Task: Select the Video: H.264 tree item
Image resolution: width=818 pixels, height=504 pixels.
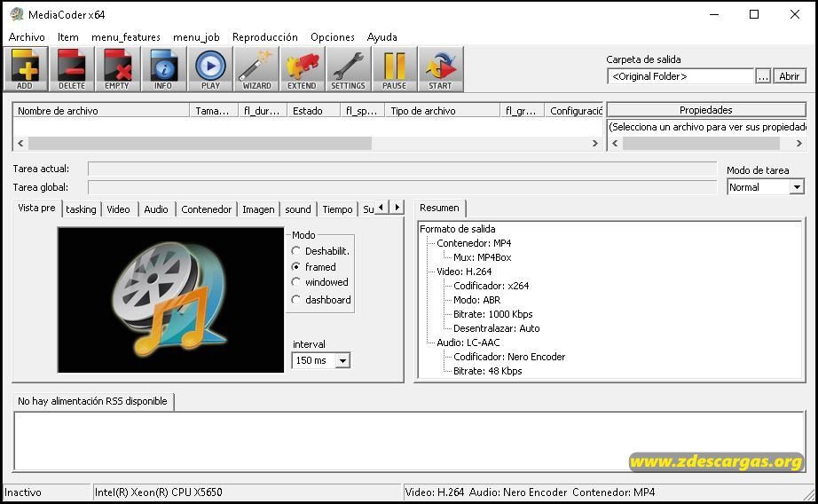Action: [x=464, y=272]
